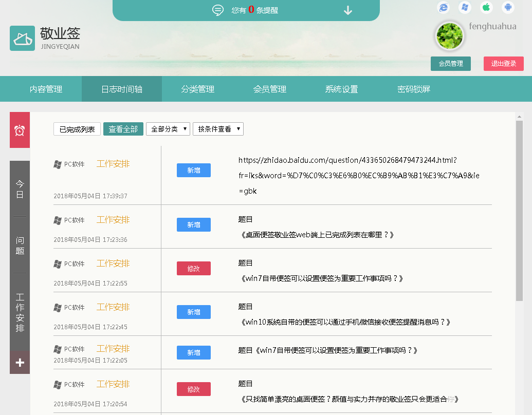Viewport: 532px width, 415px height.
Task: Click the 修改 tag on the 17:22:55 entry
Action: coord(194,269)
